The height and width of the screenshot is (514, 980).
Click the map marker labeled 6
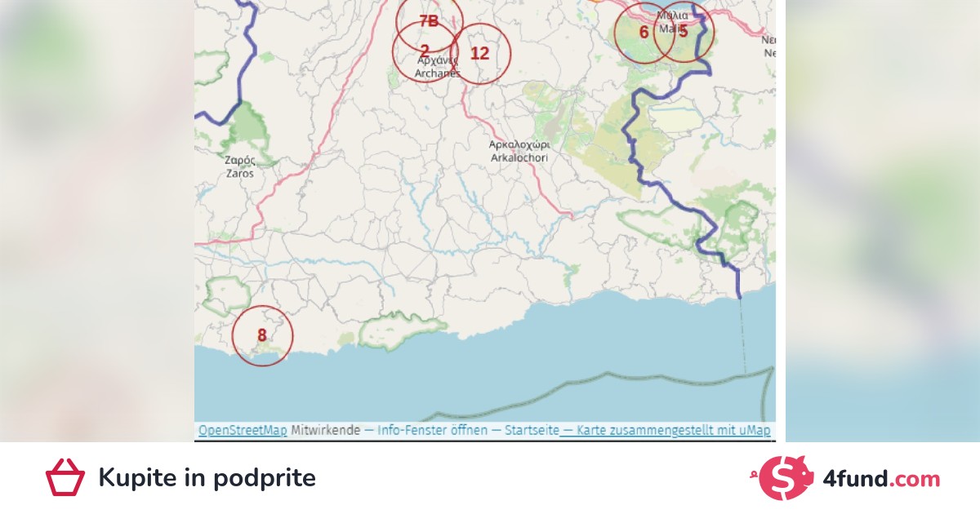[644, 33]
